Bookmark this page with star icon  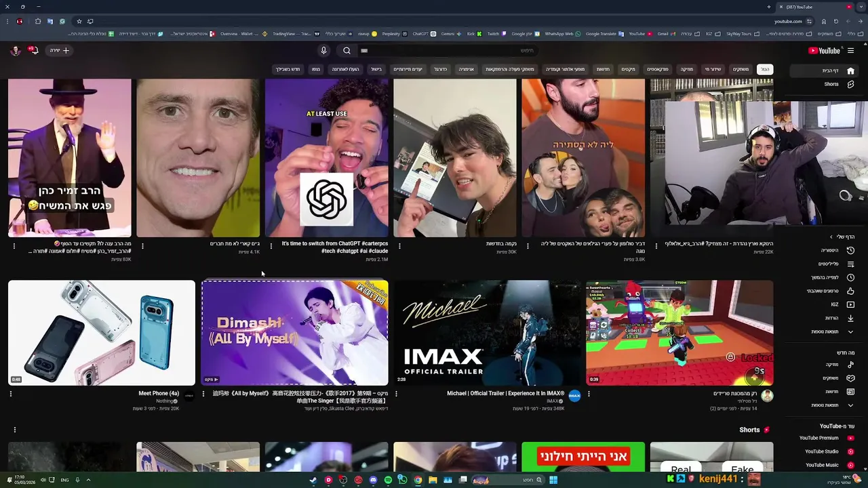79,21
